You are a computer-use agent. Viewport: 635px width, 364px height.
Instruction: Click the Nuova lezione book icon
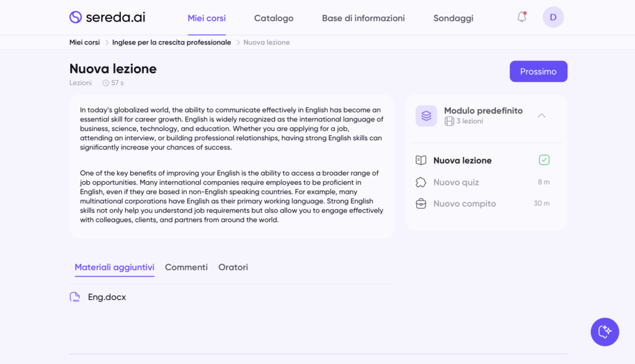coord(421,161)
